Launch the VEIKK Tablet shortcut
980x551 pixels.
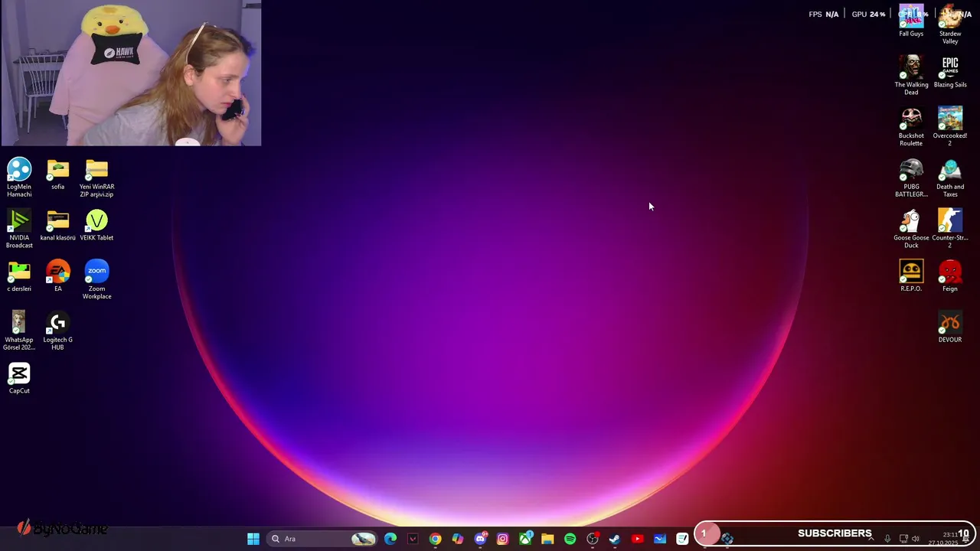pos(96,226)
